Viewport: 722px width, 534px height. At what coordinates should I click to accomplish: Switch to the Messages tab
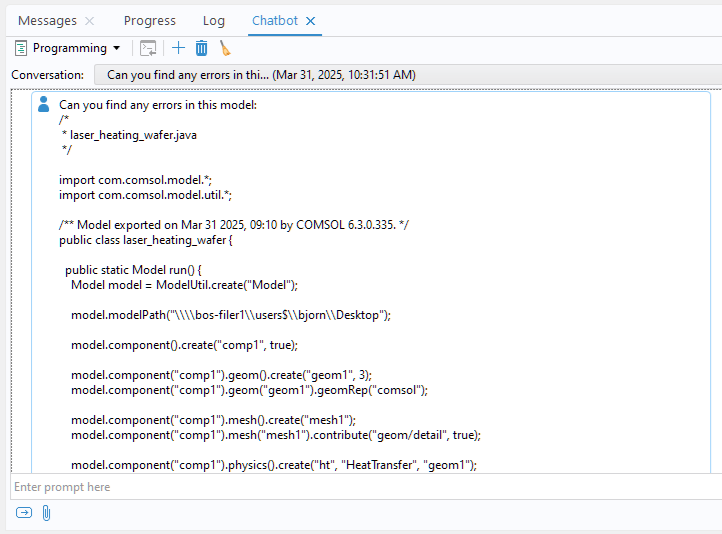pos(47,21)
